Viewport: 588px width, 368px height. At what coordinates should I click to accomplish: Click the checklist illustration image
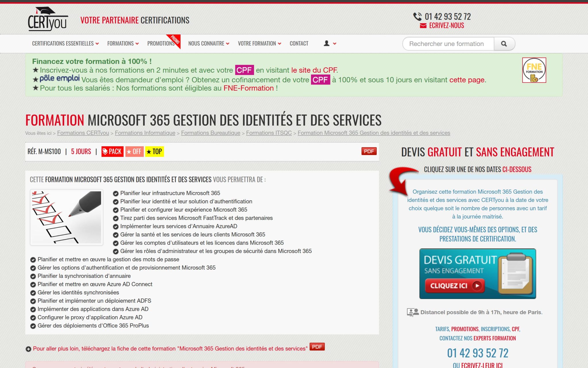pos(66,217)
